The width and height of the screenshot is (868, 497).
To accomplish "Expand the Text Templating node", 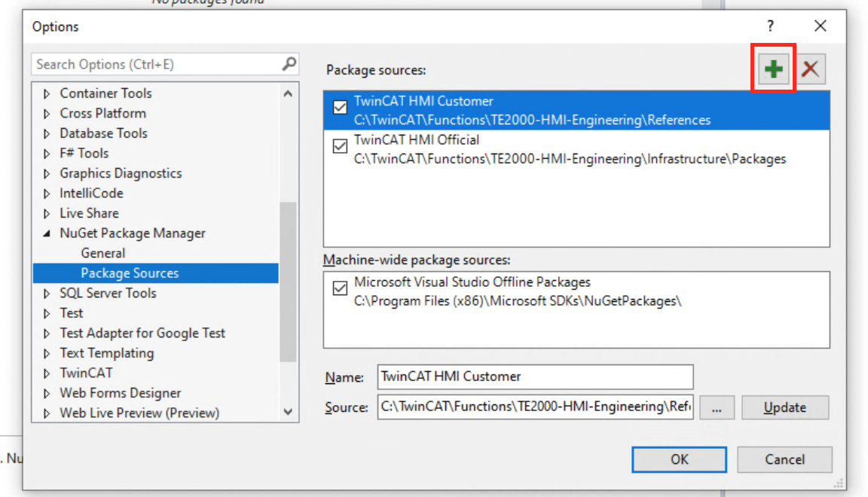I will click(x=47, y=353).
